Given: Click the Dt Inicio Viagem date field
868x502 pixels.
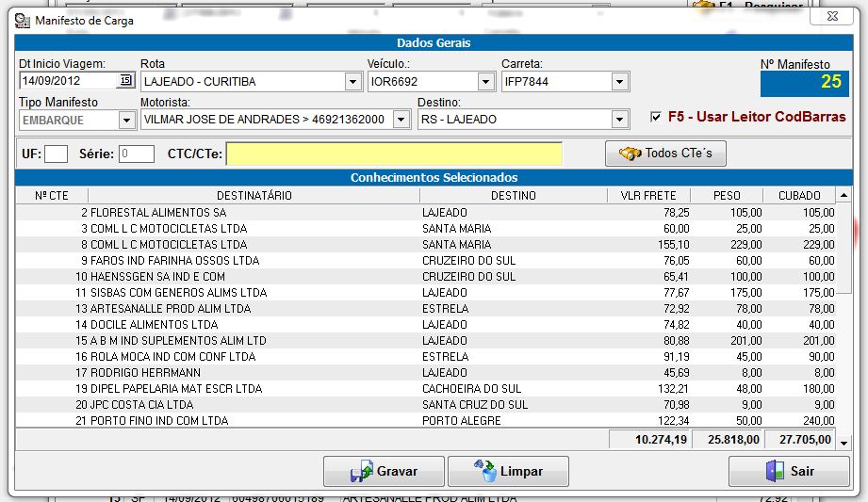Looking at the screenshot, I should click(x=69, y=81).
